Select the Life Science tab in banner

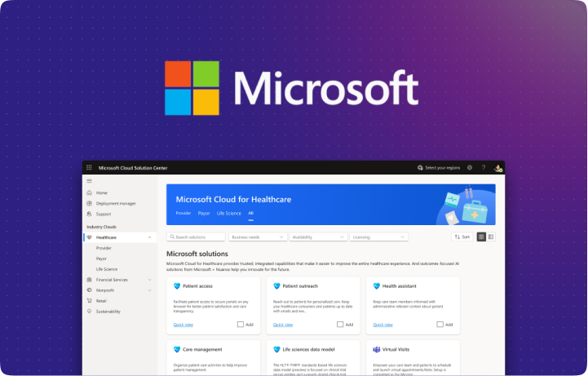click(228, 213)
